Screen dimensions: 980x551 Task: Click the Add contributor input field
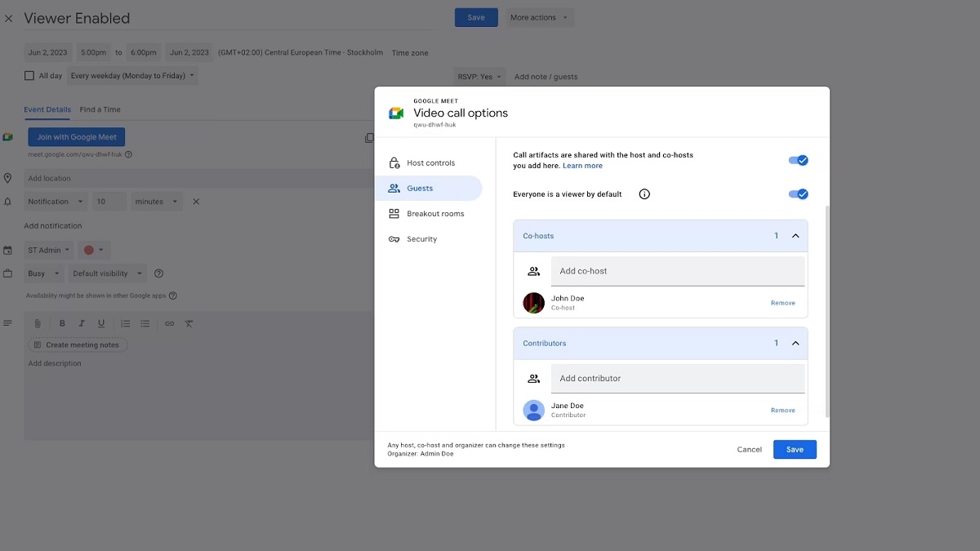coord(678,378)
